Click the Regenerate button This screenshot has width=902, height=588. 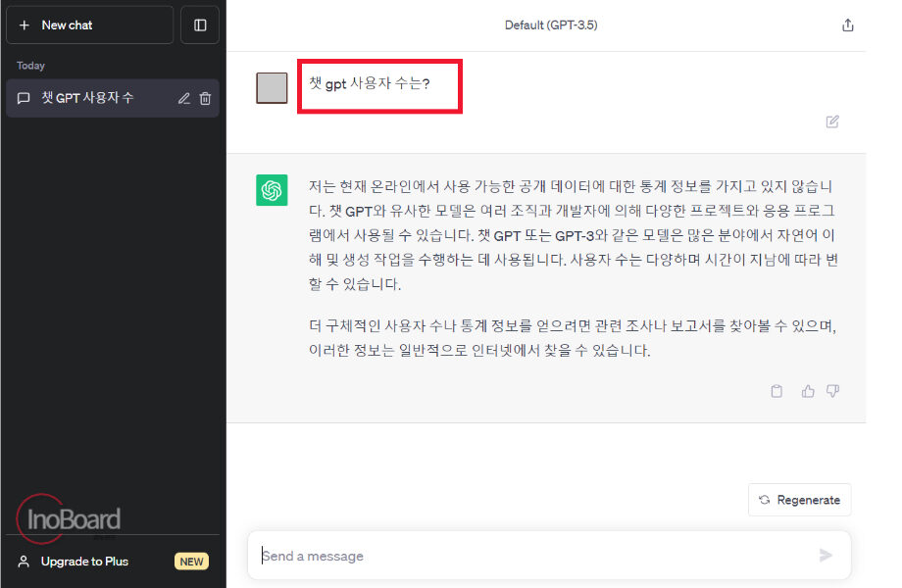point(800,500)
